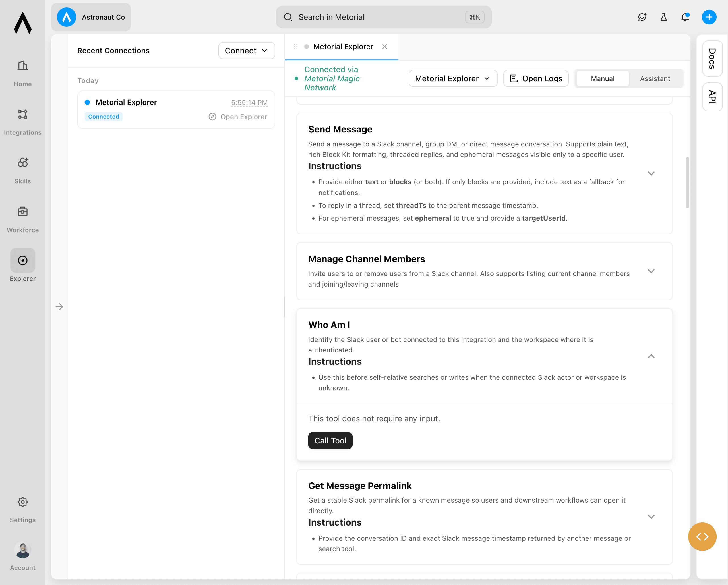Open the API side panel
Viewport: 728px width, 585px height.
[712, 97]
